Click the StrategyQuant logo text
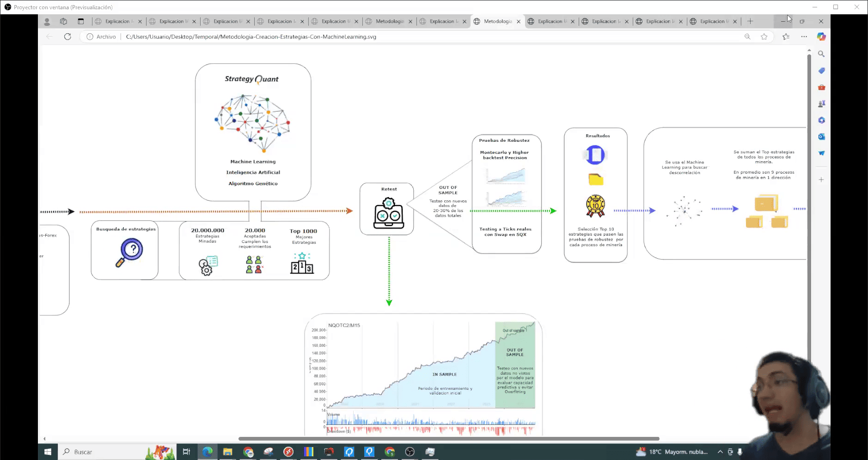The width and height of the screenshot is (868, 460). [252, 79]
